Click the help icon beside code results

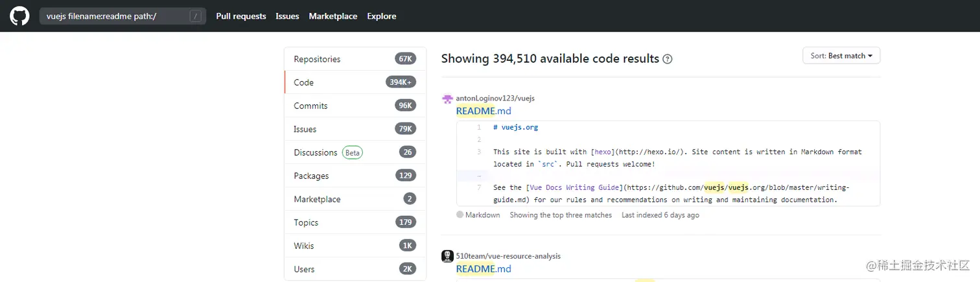pyautogui.click(x=668, y=59)
